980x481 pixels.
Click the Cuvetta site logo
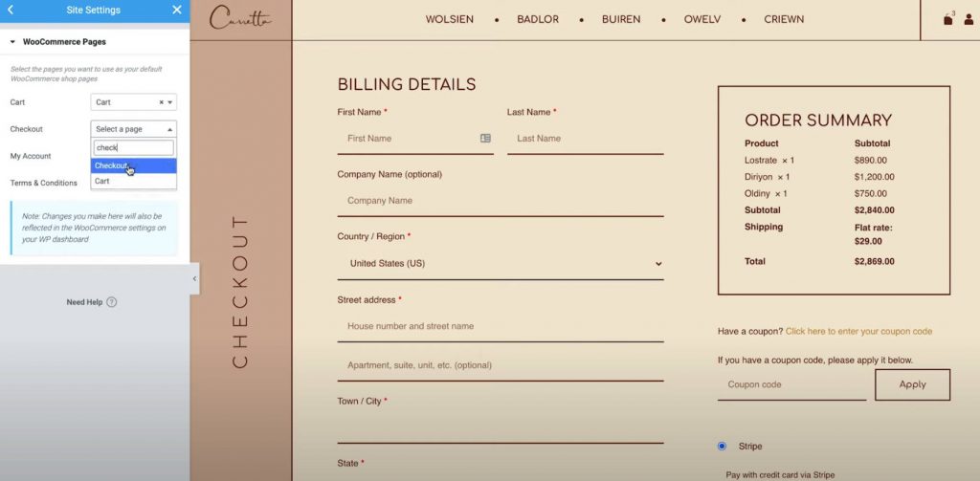[240, 19]
